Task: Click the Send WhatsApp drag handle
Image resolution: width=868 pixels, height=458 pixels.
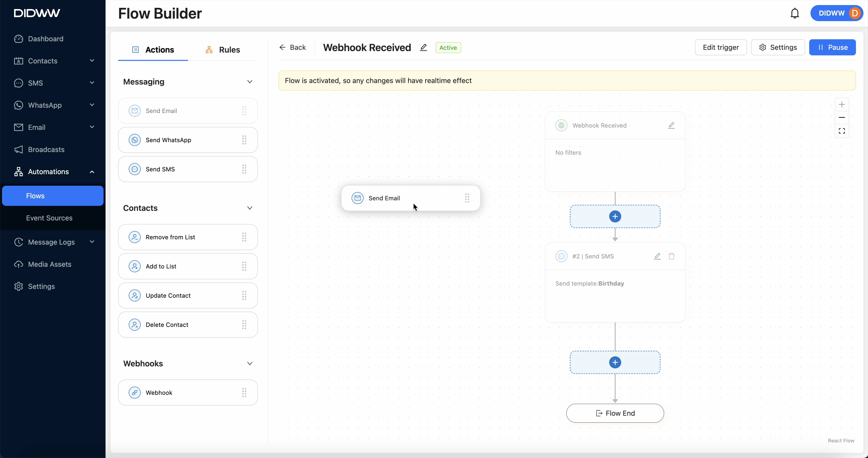Action: coord(244,140)
